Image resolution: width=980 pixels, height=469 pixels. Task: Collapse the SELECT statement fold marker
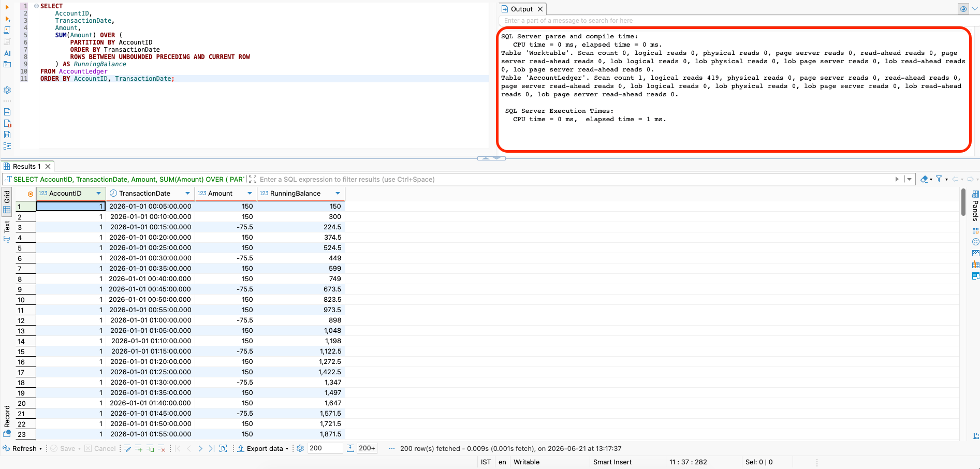[36, 6]
